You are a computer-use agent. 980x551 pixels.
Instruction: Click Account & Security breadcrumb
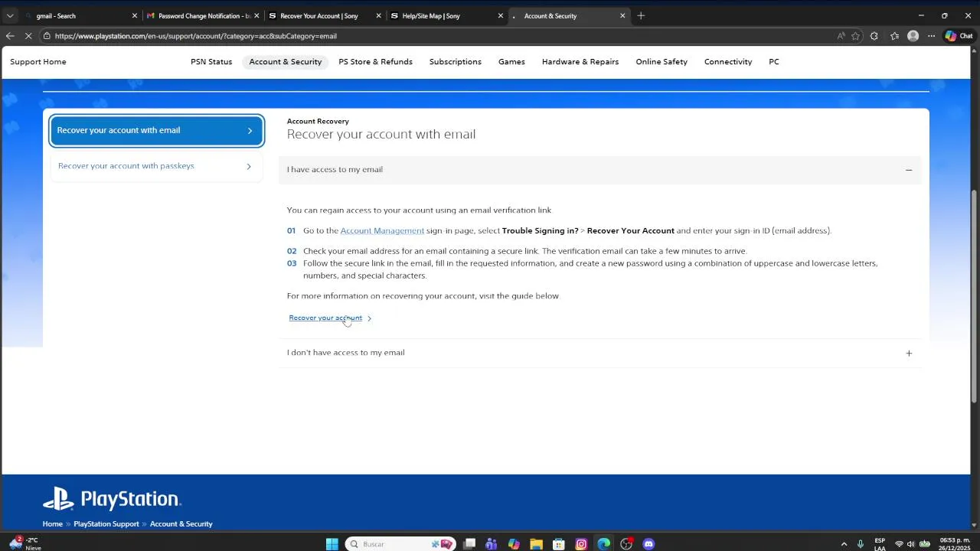(181, 524)
